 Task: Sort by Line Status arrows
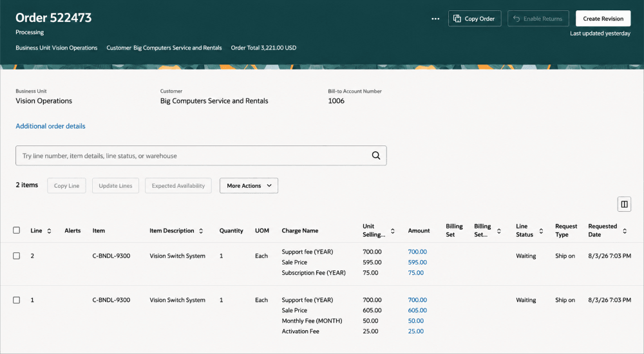tap(541, 231)
